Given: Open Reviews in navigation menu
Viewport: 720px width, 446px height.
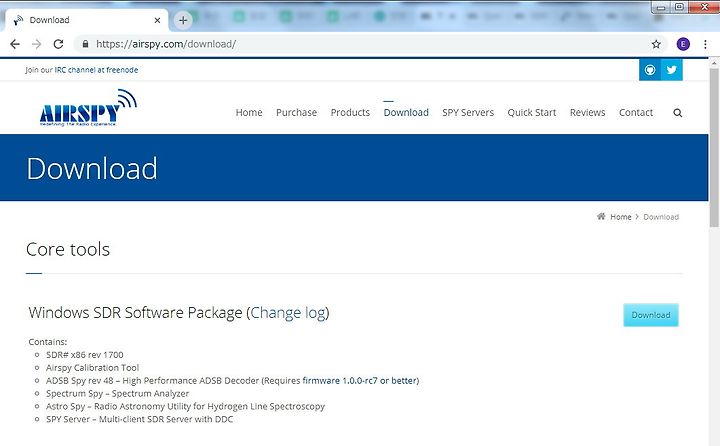Looking at the screenshot, I should coord(587,113).
